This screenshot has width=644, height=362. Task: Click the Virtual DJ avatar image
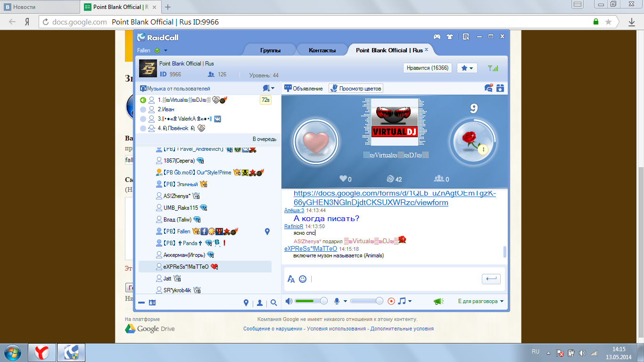395,122
